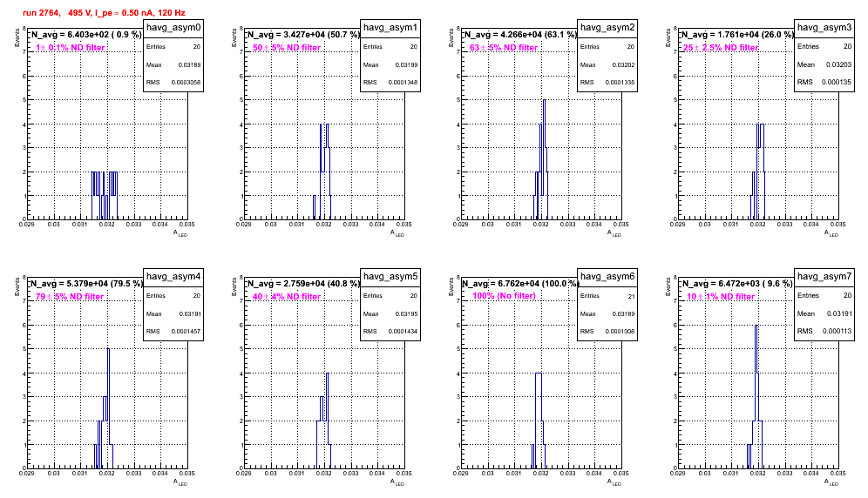Click the Mean value 0.03202

623,64
